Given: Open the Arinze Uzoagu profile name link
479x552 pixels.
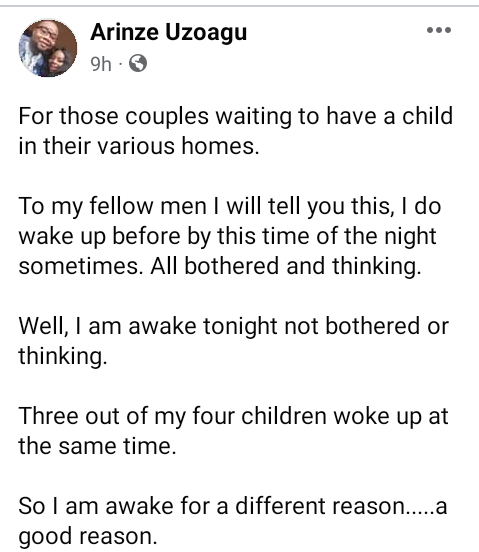Looking at the screenshot, I should point(169,32).
